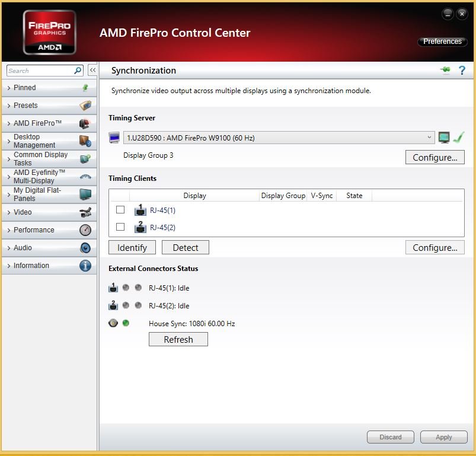
Task: Open the Pinned menu item
Action: [49, 88]
